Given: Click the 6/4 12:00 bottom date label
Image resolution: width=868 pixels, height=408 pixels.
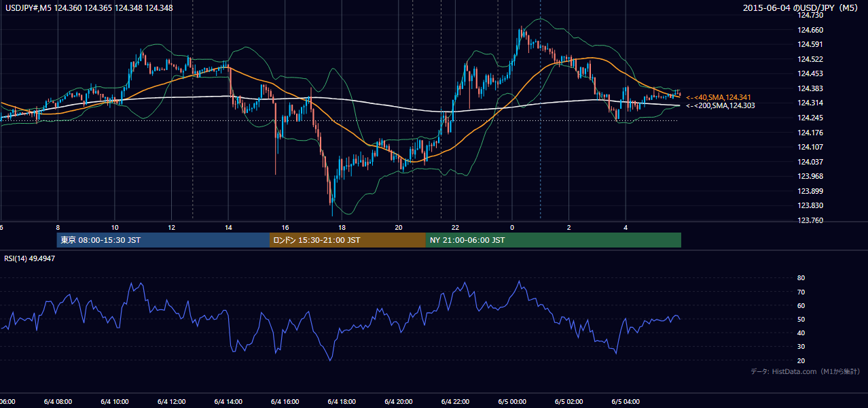Looking at the screenshot, I should click(171, 401).
